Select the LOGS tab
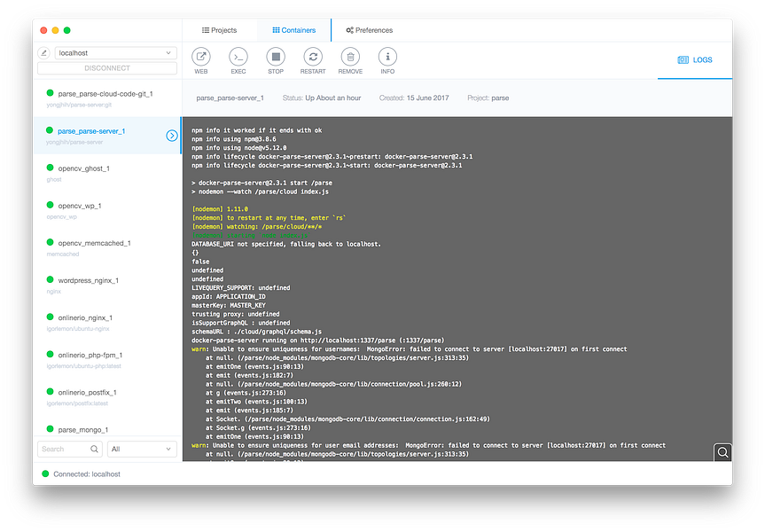The image size is (765, 532). coord(695,60)
